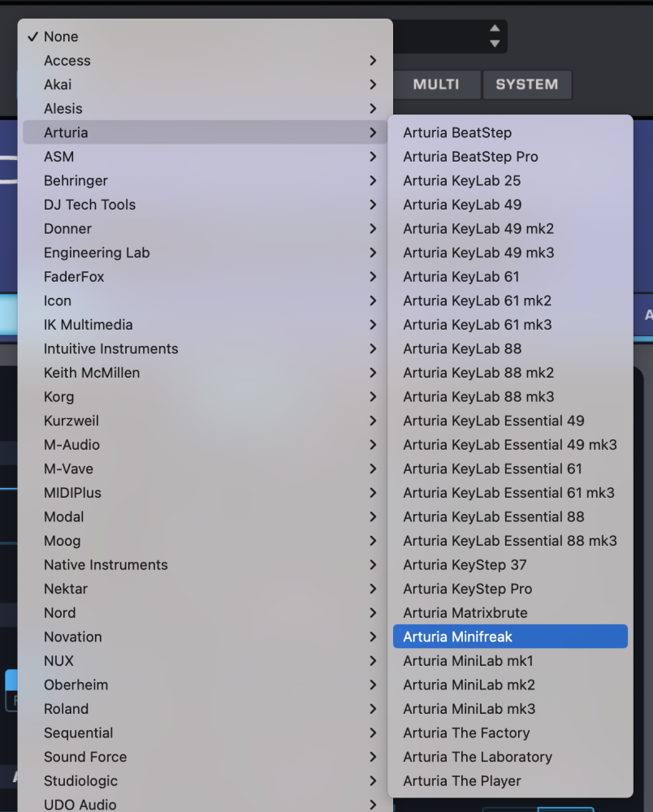Select Arturia KeyLab 88 mk2
653x812 pixels.
pyautogui.click(x=510, y=373)
